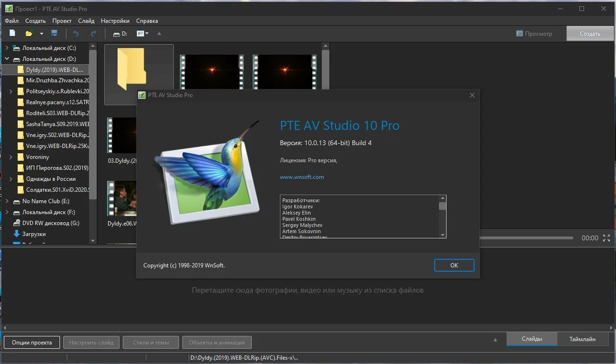Click the New project icon
This screenshot has height=364, width=616.
[x=12, y=33]
